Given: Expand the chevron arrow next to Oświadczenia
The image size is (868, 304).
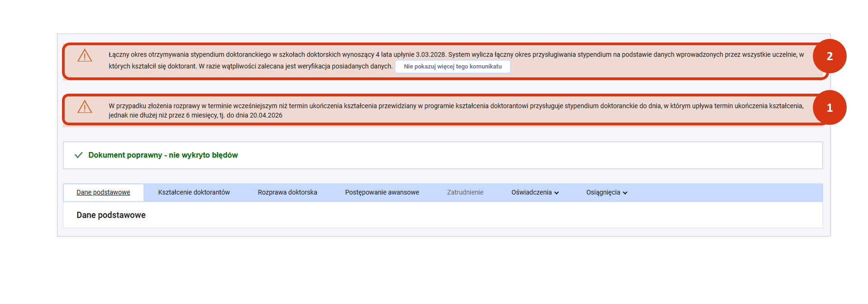Looking at the screenshot, I should point(557,193).
